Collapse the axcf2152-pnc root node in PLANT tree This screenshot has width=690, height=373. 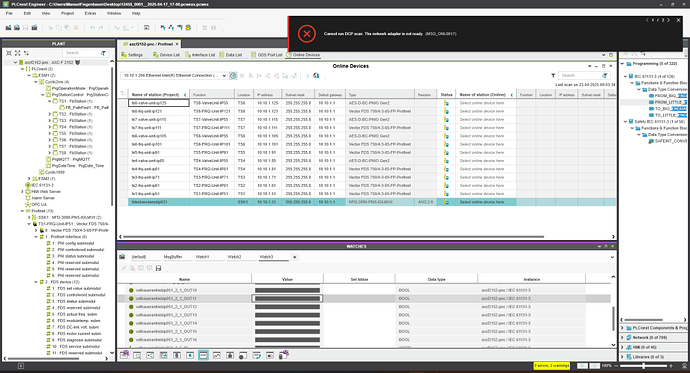[x=15, y=62]
